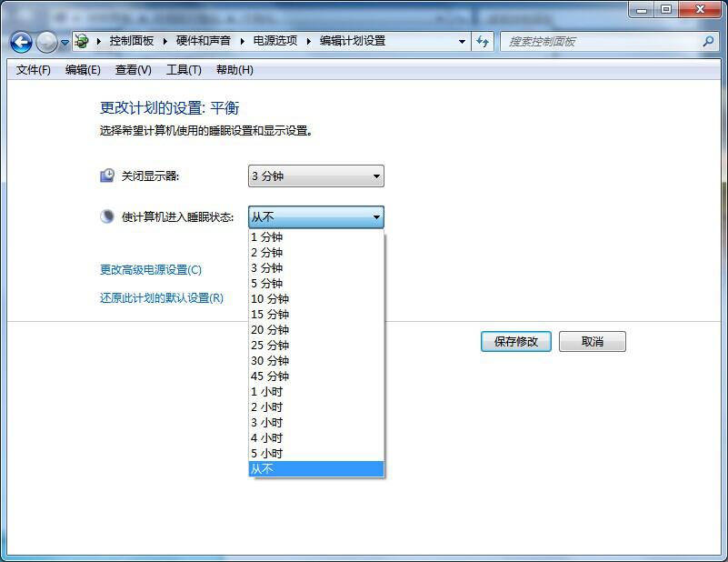Viewport: 728px width, 562px height.
Task: Open the 文件(F) menu
Action: (34, 70)
